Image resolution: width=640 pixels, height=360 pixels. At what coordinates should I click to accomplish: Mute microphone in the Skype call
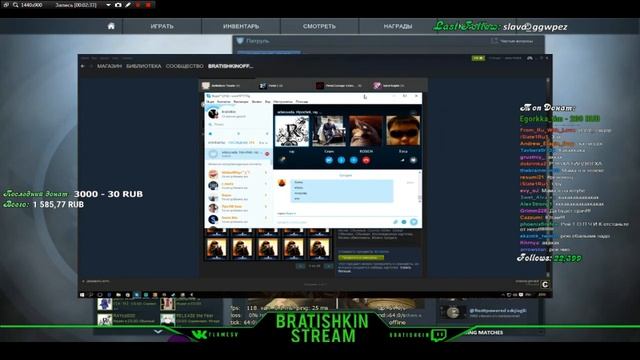341,160
